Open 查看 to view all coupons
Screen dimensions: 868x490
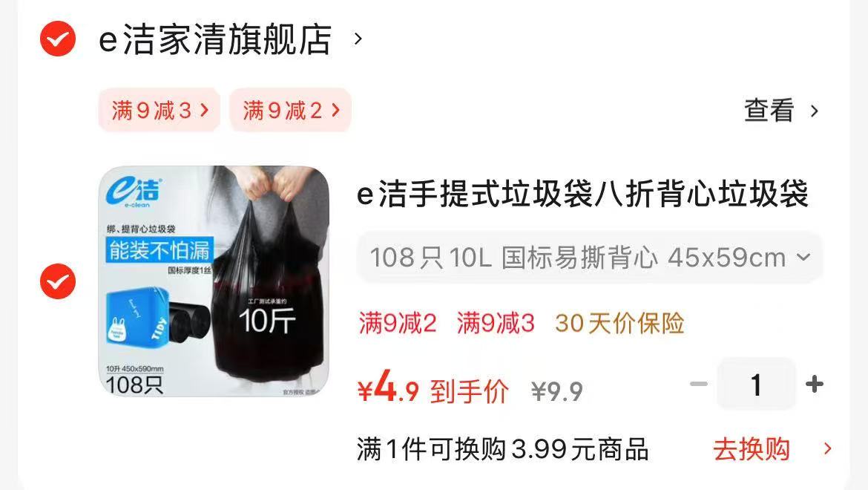point(769,110)
